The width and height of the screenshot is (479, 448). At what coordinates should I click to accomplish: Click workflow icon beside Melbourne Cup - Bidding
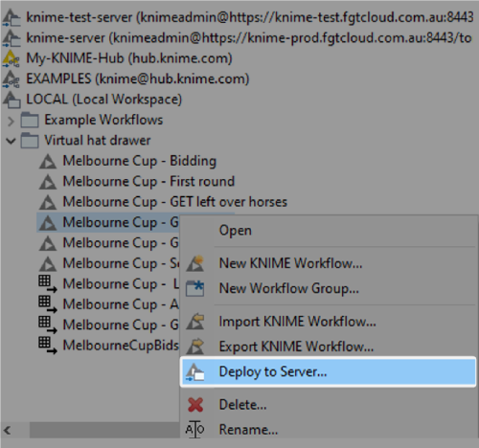pyautogui.click(x=48, y=161)
